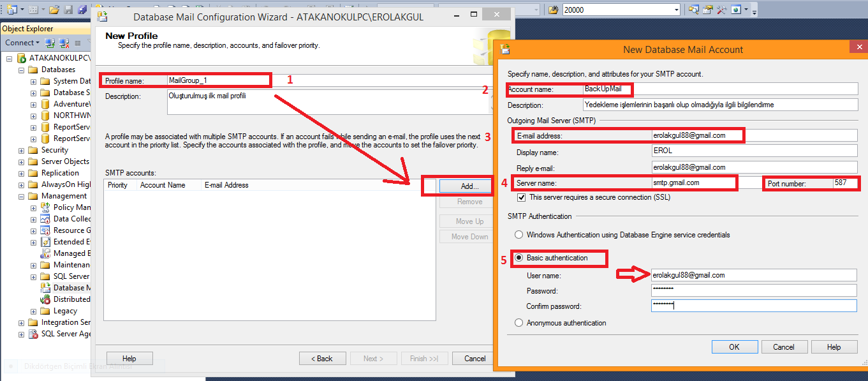Click the Database Mail node icon
Image resolution: width=868 pixels, height=381 pixels.
coord(45,288)
